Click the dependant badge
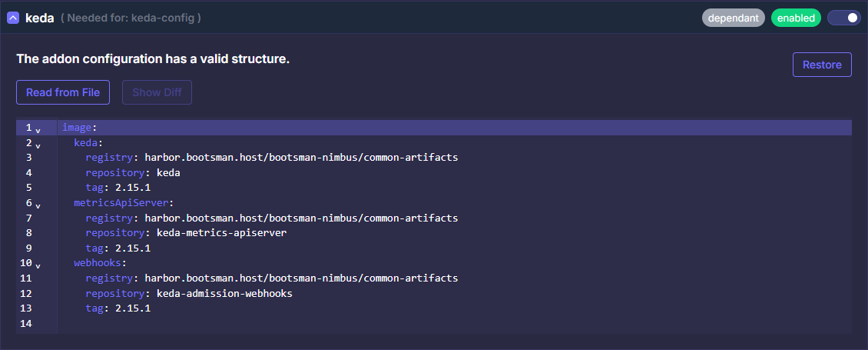868x350 pixels. point(733,18)
